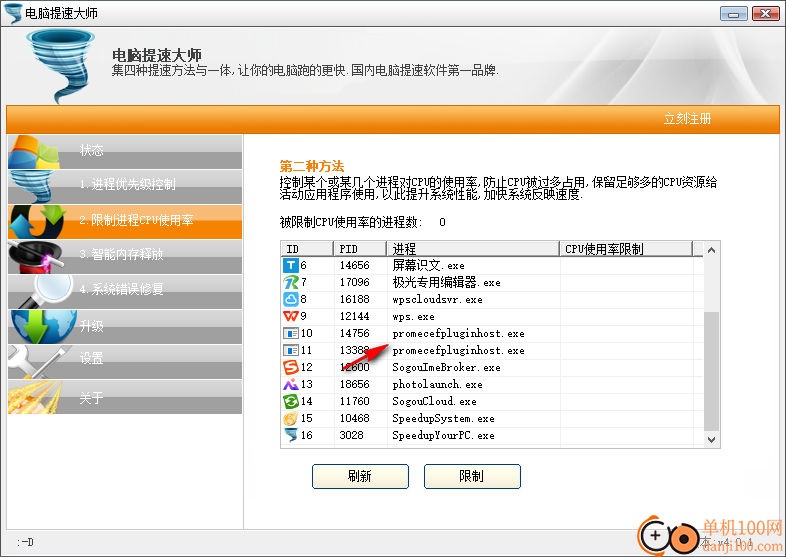Click PID value 17096
This screenshot has width=786, height=557.
354,282
